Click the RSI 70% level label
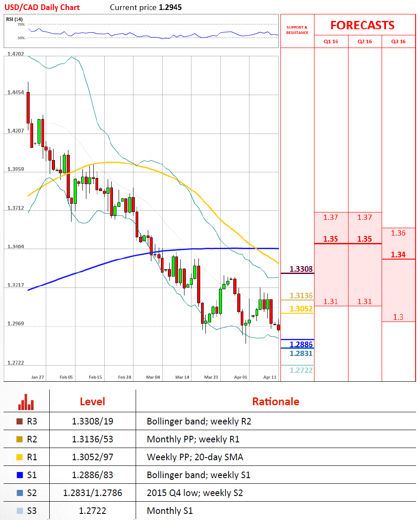 pos(21,24)
